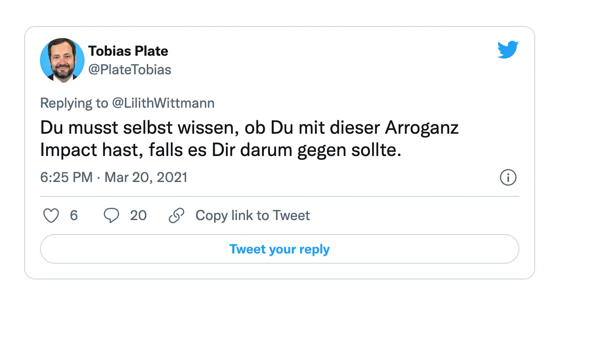Click the Mar 20, 2021 date

pyautogui.click(x=146, y=177)
